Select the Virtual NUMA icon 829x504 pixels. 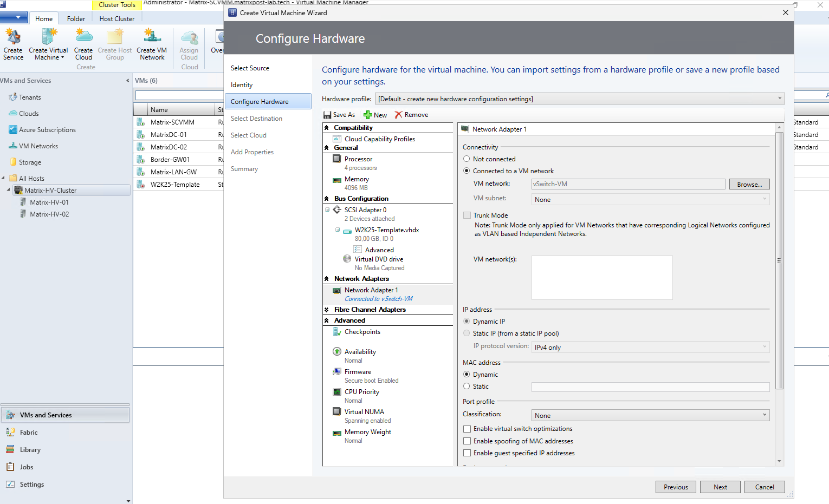point(337,412)
